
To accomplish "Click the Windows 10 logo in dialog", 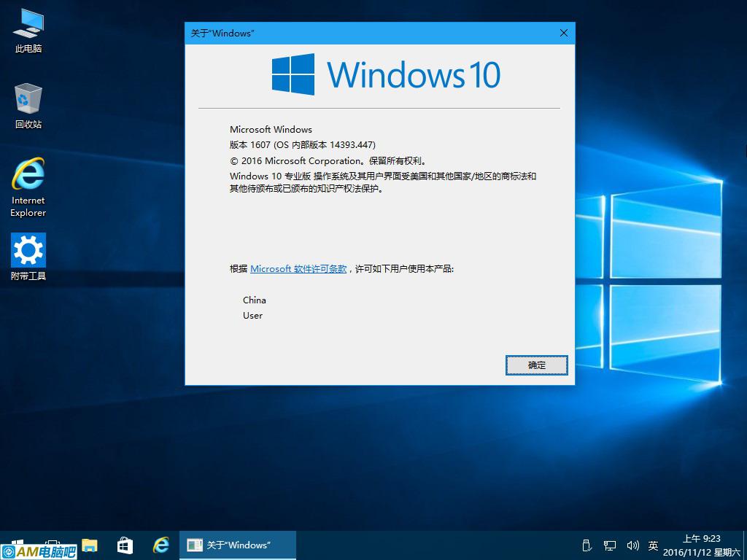I will point(386,74).
